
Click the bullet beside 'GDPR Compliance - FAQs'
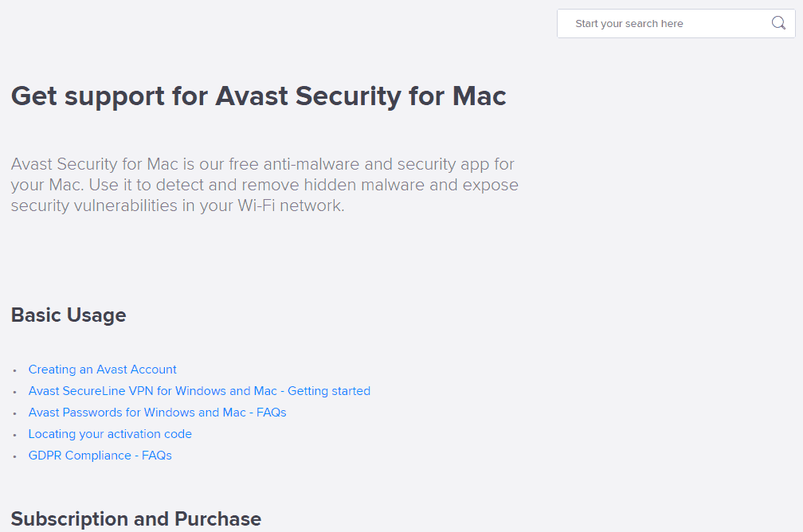[14, 457]
